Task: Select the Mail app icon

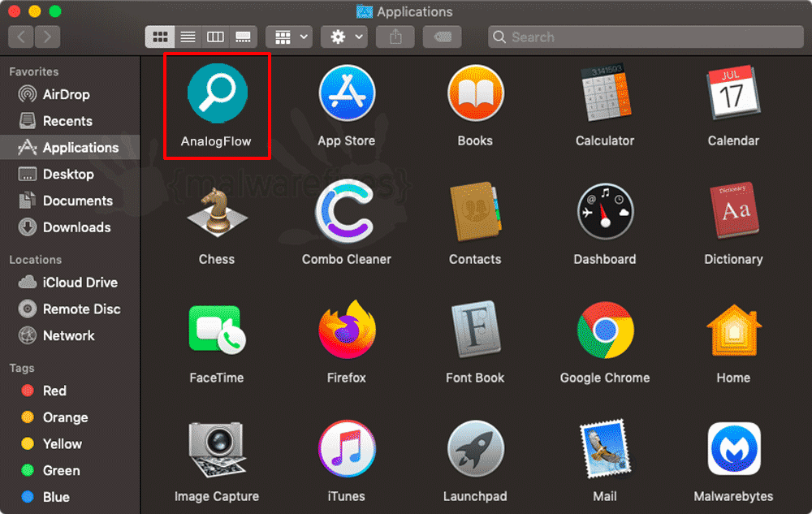Action: pyautogui.click(x=604, y=449)
